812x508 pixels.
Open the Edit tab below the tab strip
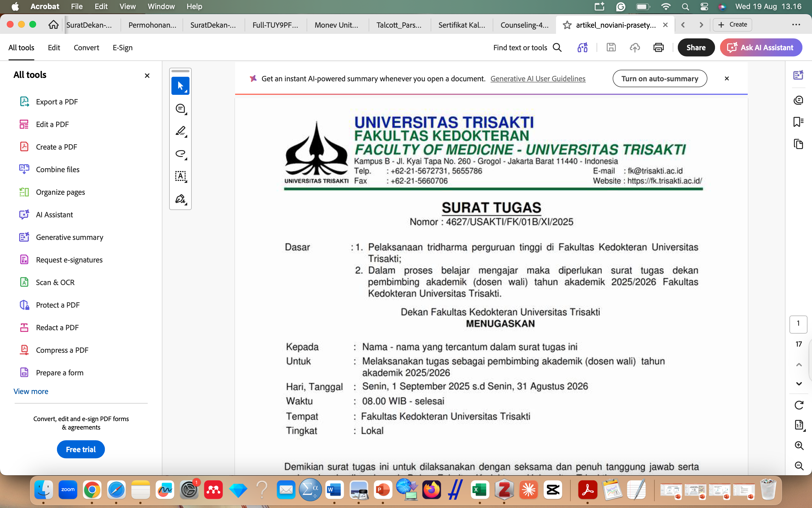point(54,48)
